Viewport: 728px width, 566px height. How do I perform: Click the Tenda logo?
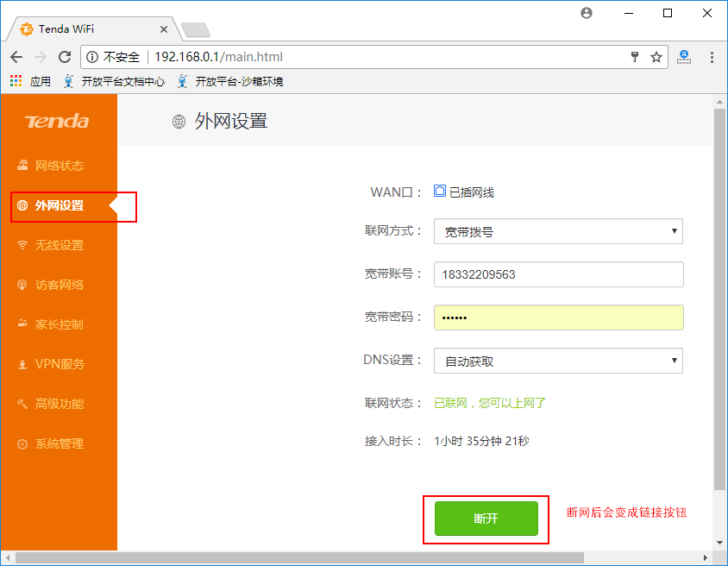[57, 121]
